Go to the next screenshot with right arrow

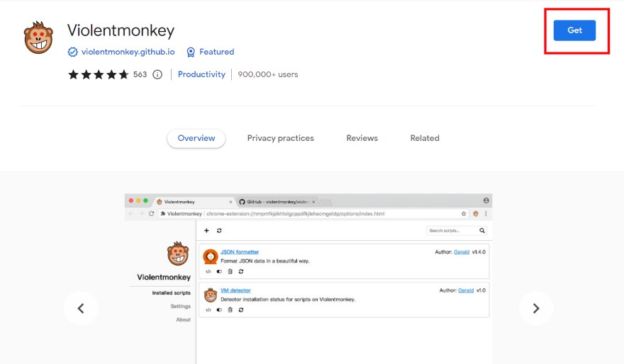(536, 308)
